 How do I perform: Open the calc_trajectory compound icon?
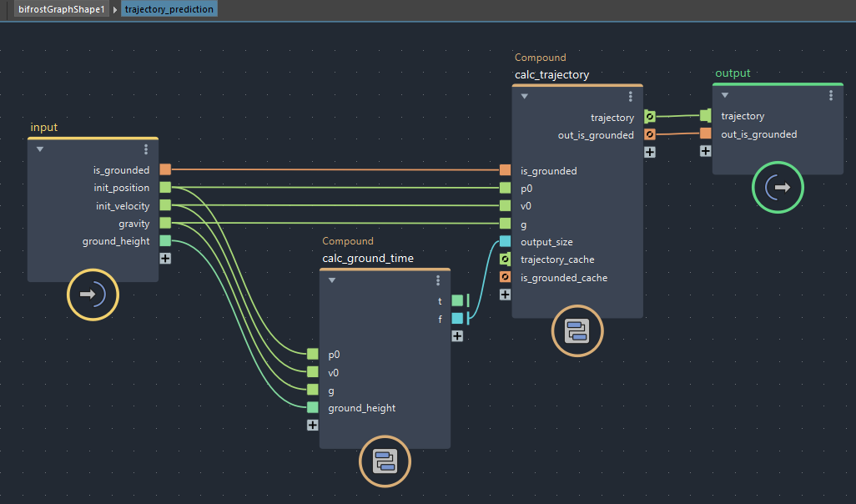(x=577, y=331)
